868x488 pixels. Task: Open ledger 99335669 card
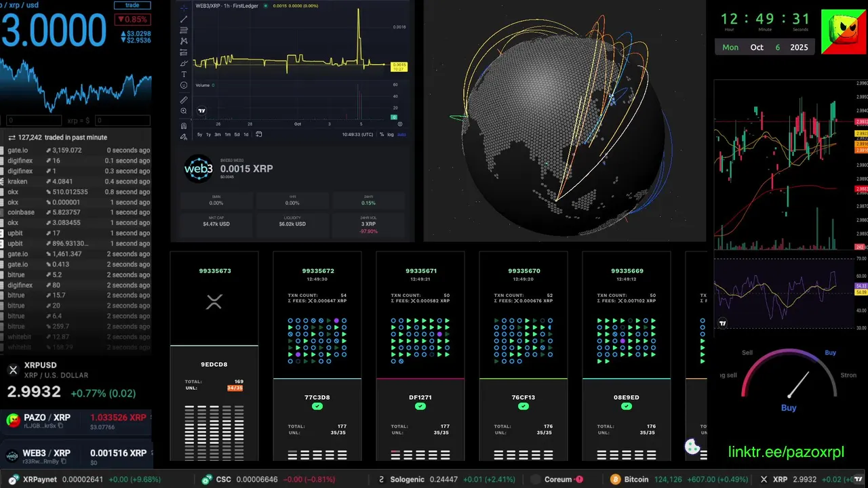pos(627,356)
